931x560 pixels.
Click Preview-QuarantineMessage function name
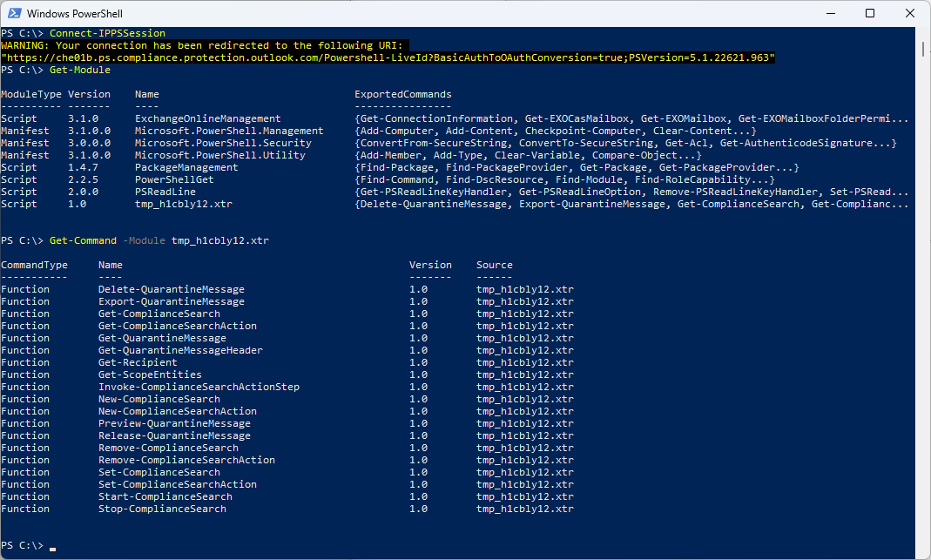174,423
